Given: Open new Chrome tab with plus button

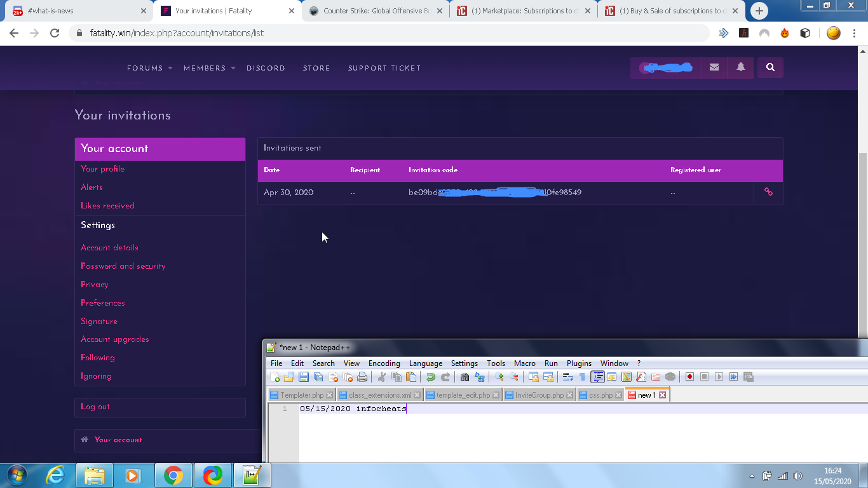Looking at the screenshot, I should point(759,11).
